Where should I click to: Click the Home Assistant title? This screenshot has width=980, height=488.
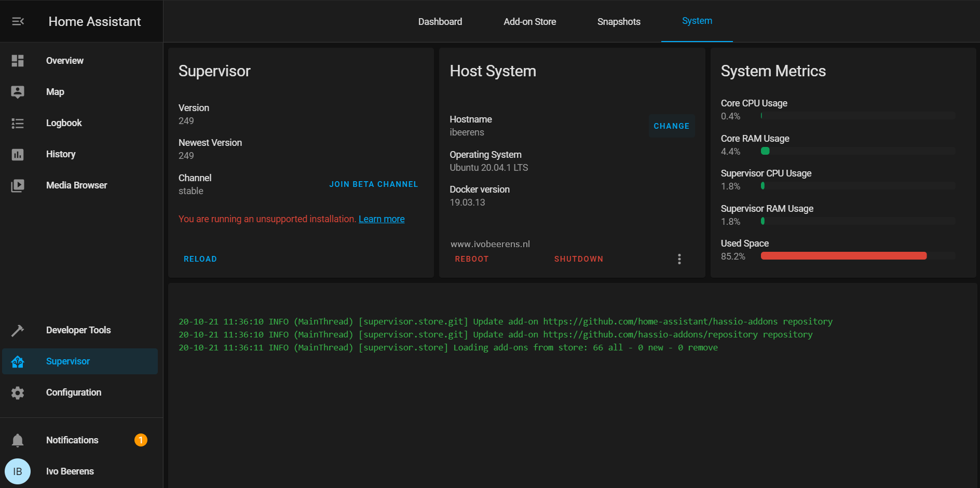click(94, 22)
